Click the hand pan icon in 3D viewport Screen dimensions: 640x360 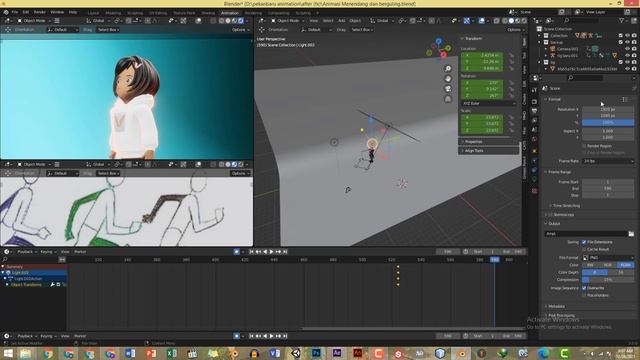(448, 79)
